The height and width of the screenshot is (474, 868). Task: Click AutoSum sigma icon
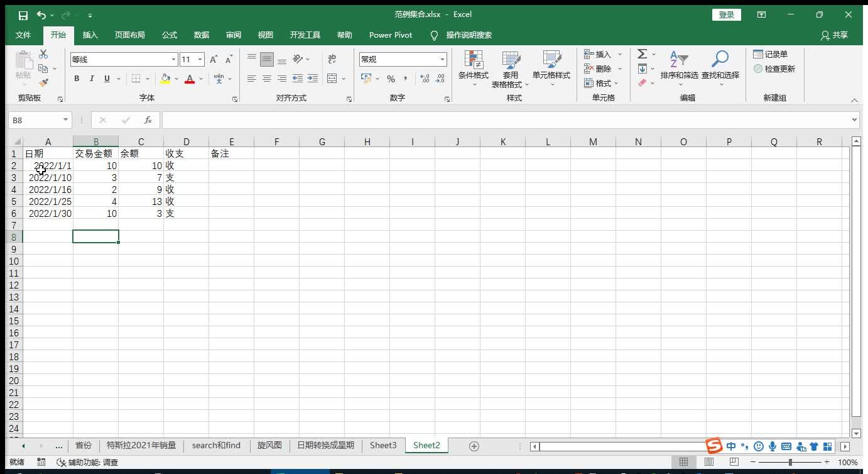pos(642,55)
